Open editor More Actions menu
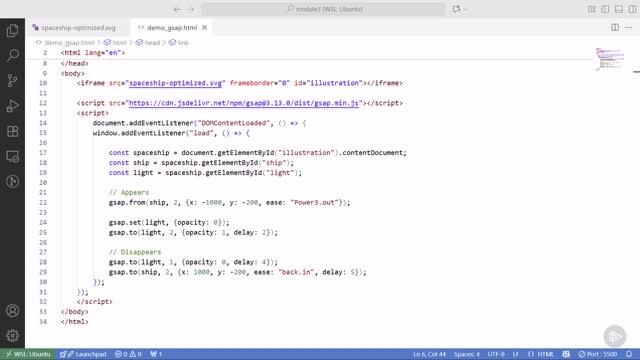 pyautogui.click(x=628, y=27)
